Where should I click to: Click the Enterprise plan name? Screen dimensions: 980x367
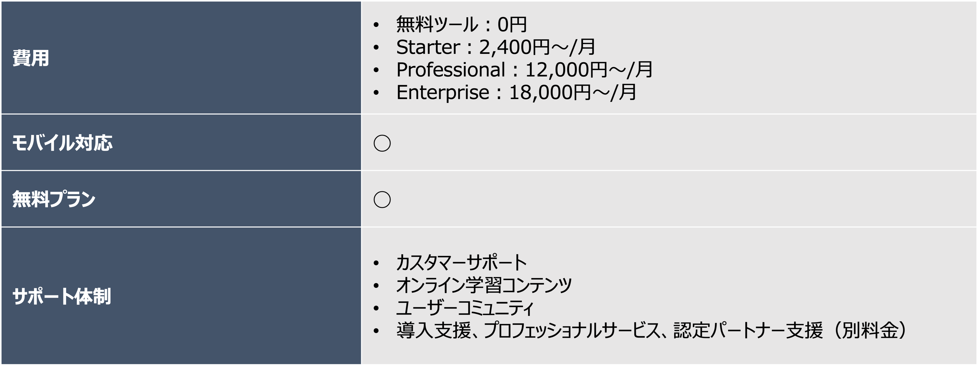442,92
